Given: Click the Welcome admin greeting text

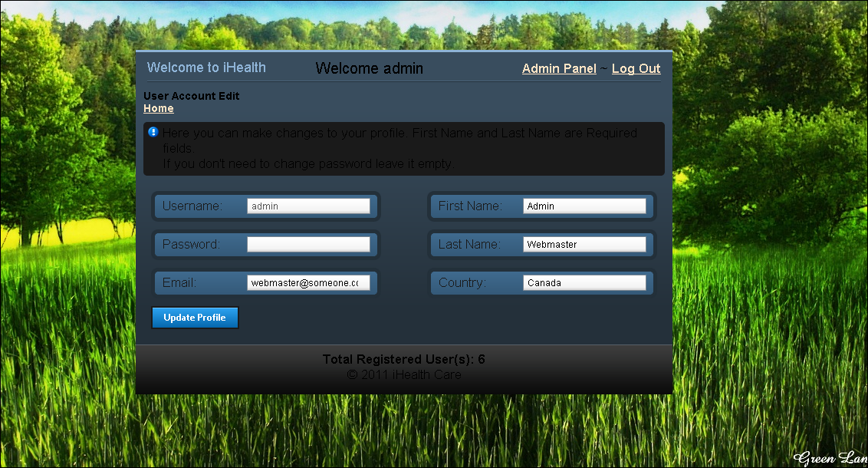Looking at the screenshot, I should coord(369,68).
